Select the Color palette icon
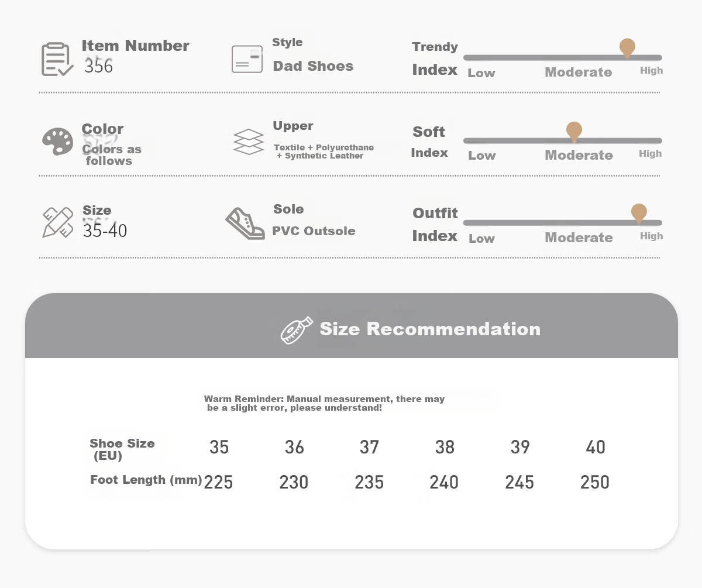702x588 pixels. pos(57,142)
